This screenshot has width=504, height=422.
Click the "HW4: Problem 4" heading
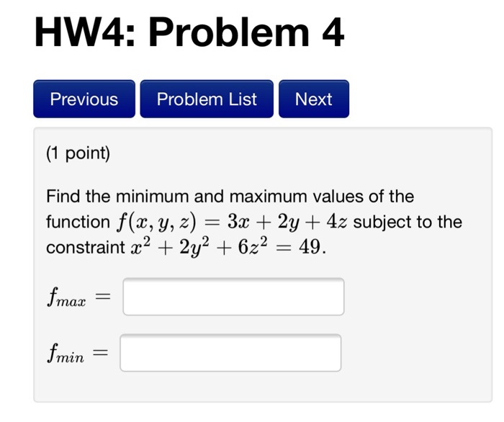coord(189,33)
